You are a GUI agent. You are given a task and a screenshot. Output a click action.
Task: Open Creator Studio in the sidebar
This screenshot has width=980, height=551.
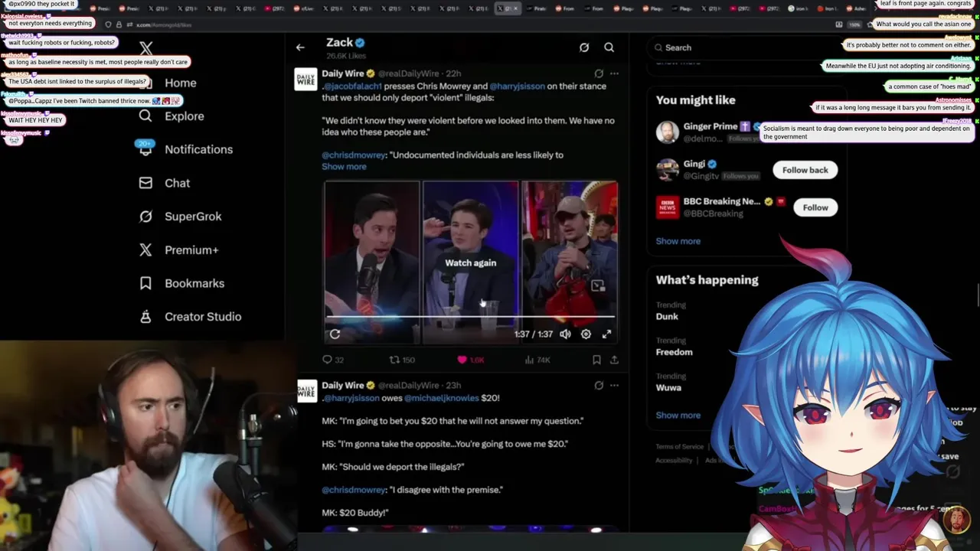(x=203, y=317)
